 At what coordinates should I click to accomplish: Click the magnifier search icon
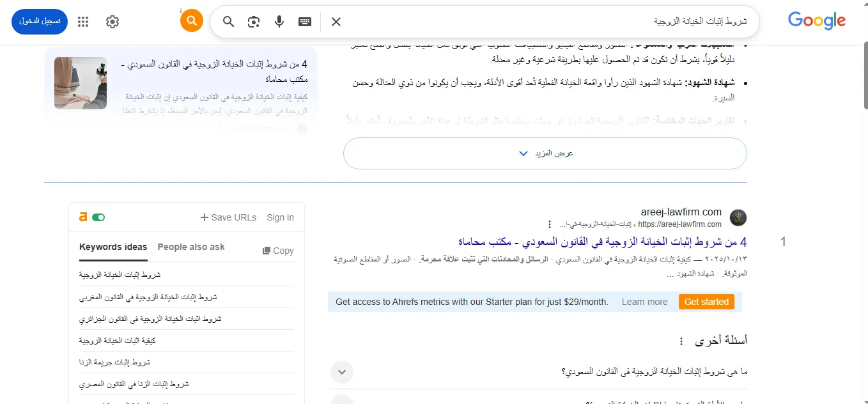(x=228, y=22)
